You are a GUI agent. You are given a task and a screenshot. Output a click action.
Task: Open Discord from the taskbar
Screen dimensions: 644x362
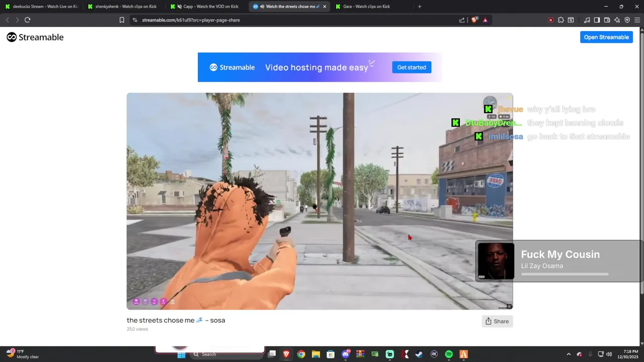tap(346, 354)
